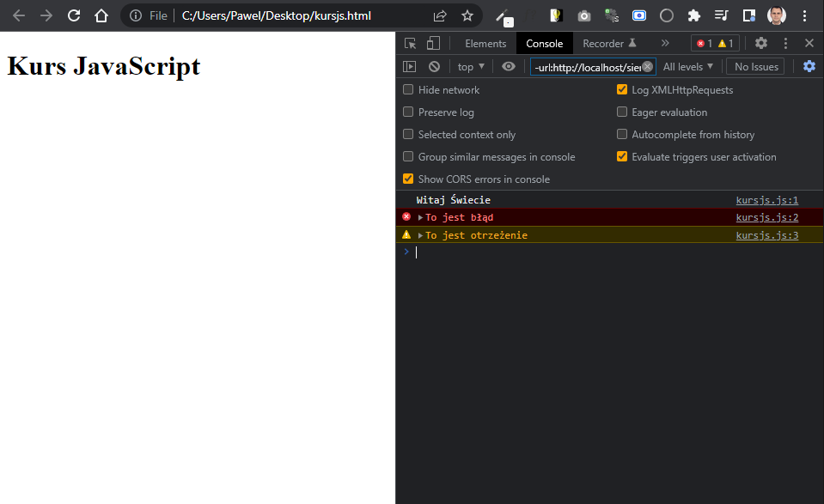
Task: Activate the inspect element picker icon
Action: pyautogui.click(x=411, y=44)
